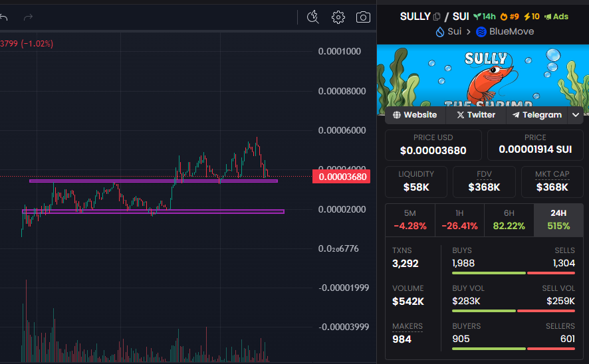Click the SULLY shrimp banner image
This screenshot has height=364, width=589.
483,75
